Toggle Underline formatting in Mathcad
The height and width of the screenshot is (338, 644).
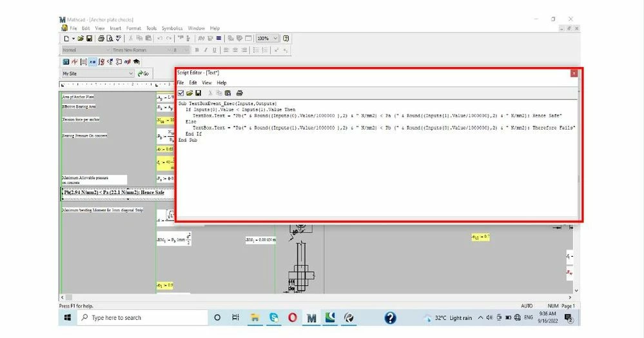coord(215,50)
